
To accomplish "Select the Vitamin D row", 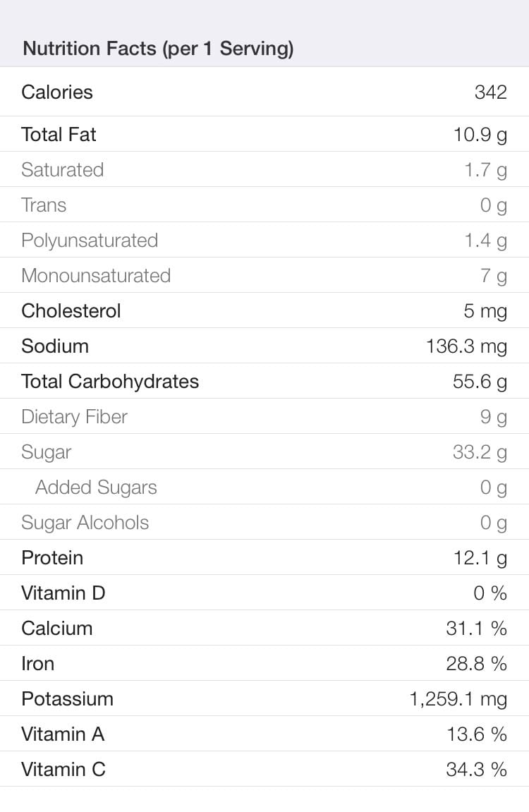I will click(264, 592).
